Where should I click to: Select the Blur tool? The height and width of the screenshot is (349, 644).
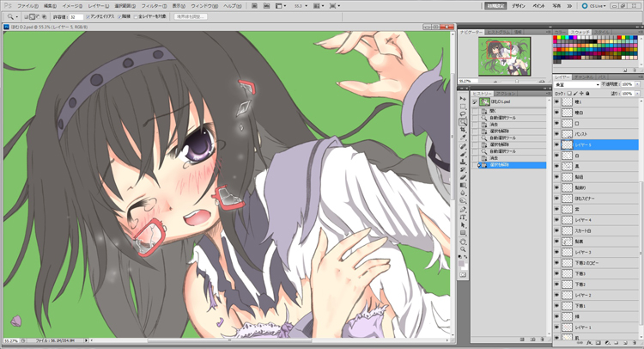[463, 193]
